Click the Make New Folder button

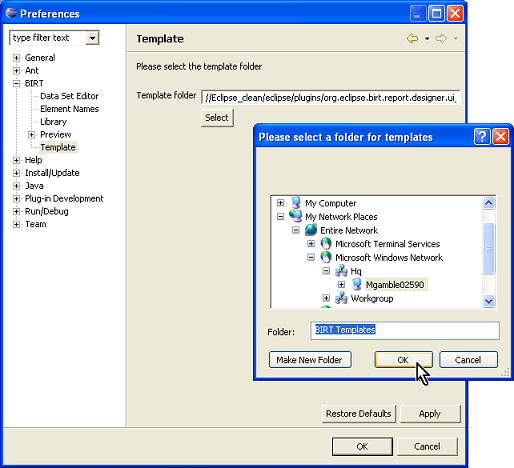(x=310, y=360)
